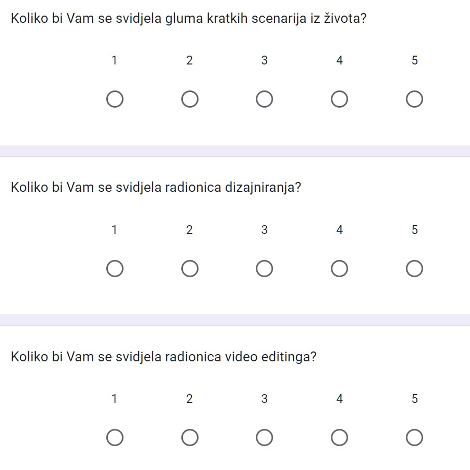Choose 1 for radionica dizajniranja question

(115, 268)
